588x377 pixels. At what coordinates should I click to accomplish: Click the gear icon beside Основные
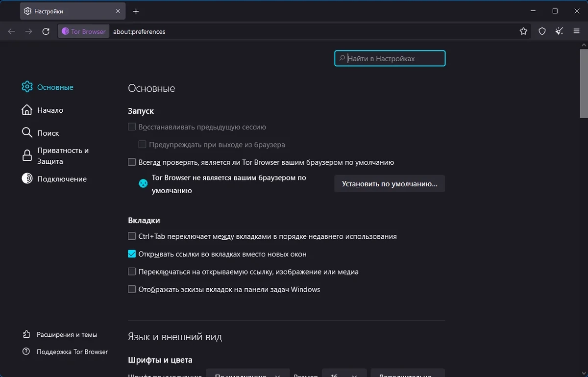27,87
